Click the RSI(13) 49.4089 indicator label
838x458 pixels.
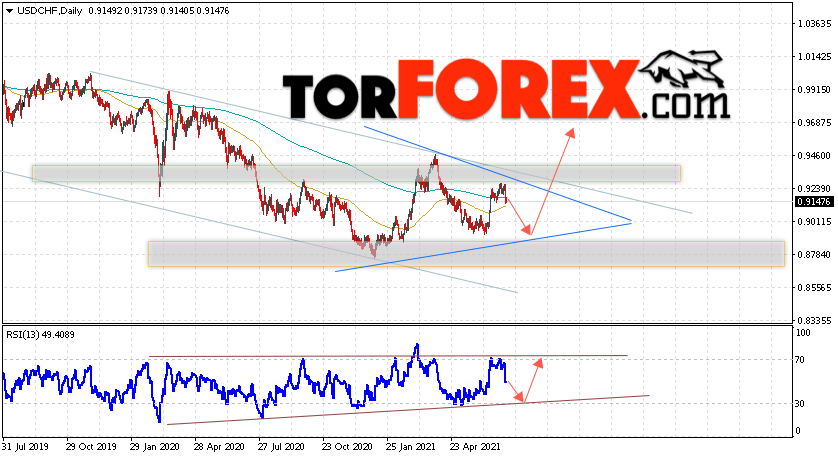pos(41,335)
